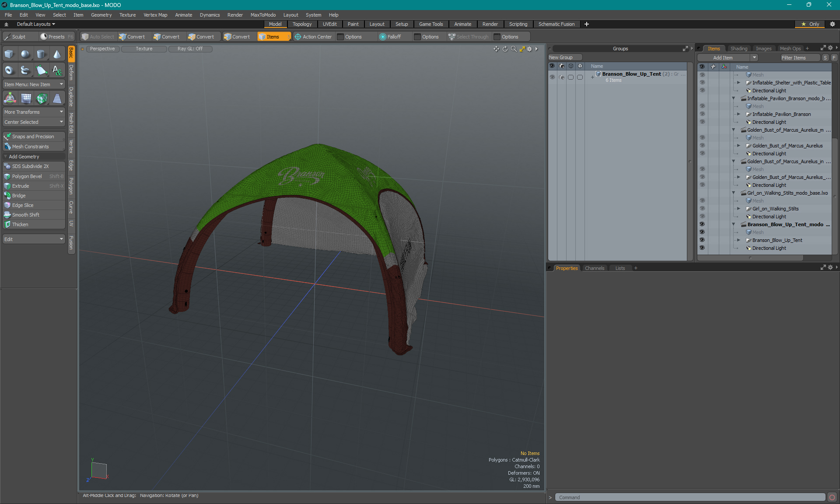Activate the Transform tool with colored axes
This screenshot has height=504, width=840.
point(10,98)
